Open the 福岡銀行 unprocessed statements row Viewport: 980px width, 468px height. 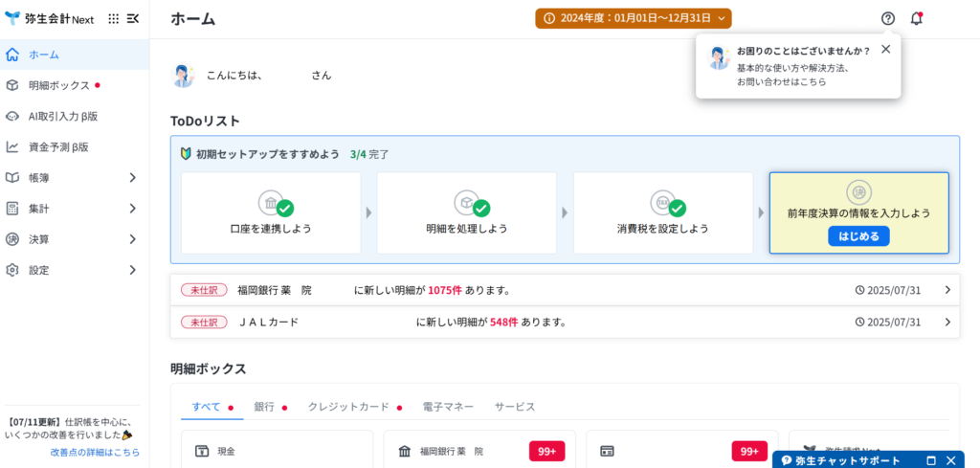(x=565, y=290)
